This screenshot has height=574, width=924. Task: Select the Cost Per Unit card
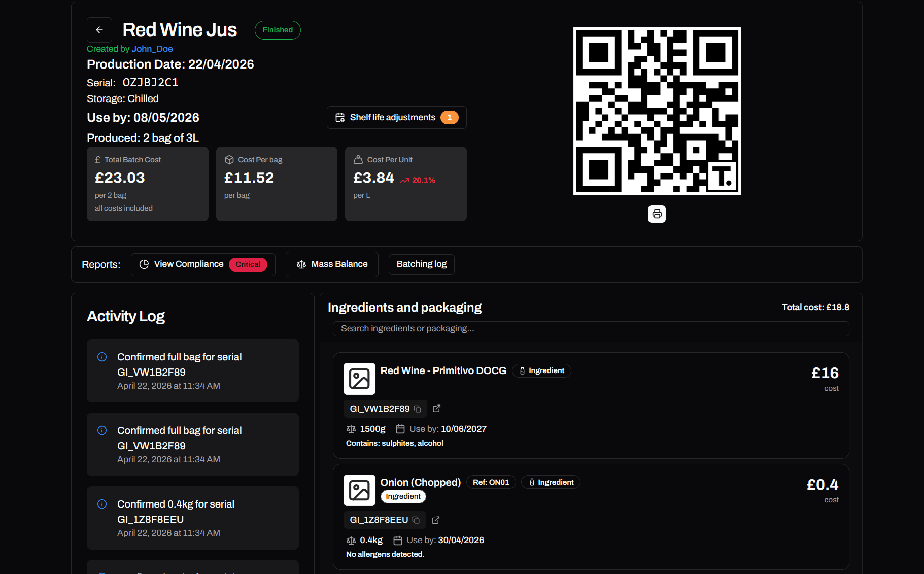(405, 184)
